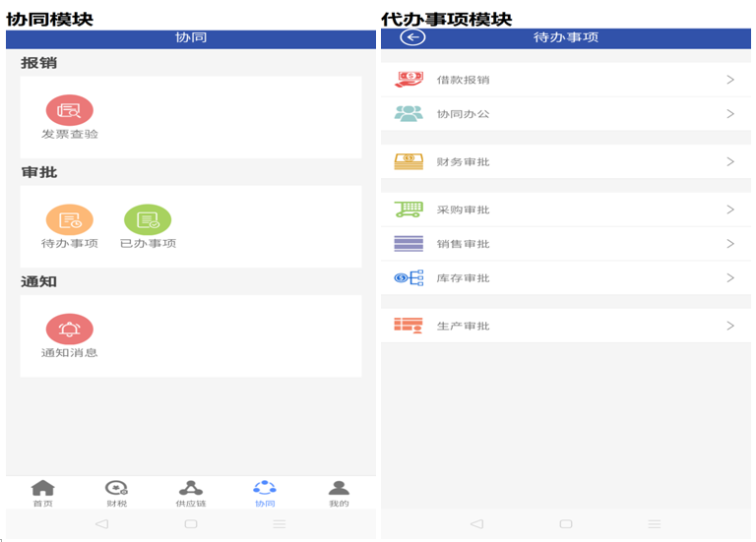Go to the 供应链 tab

(x=191, y=493)
